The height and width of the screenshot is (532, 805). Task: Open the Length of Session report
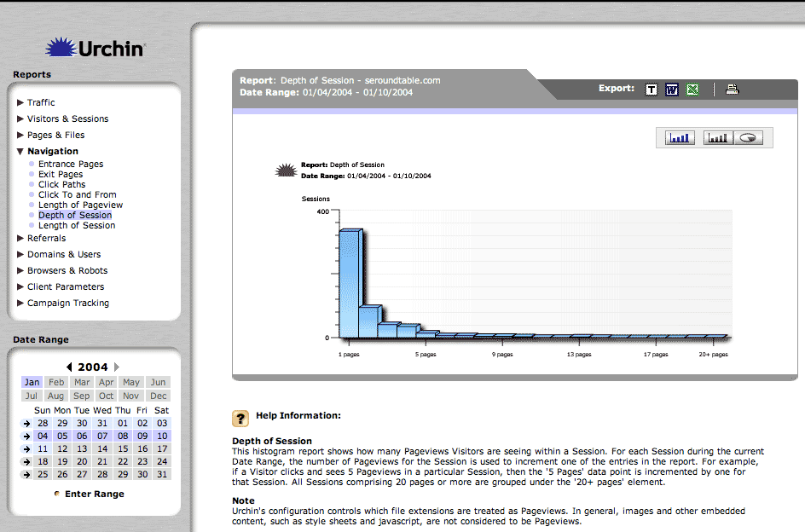tap(77, 225)
